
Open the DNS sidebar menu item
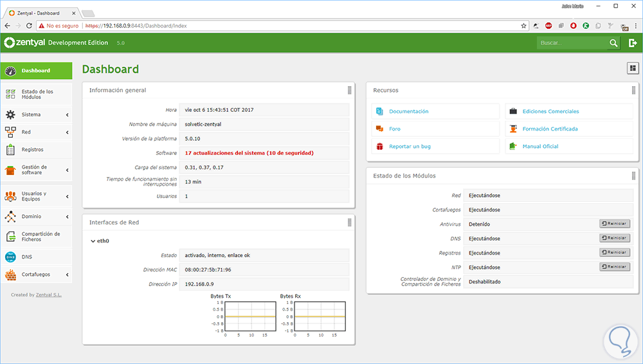36,257
